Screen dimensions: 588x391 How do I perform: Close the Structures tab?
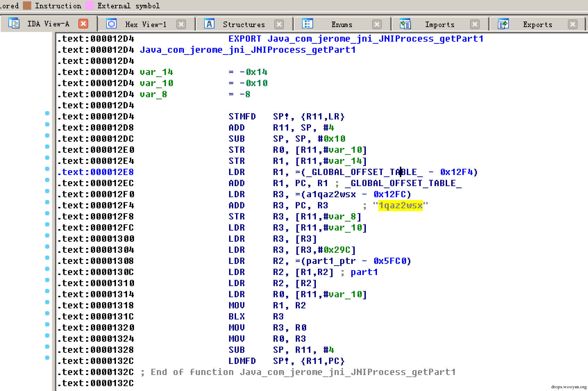pos(279,24)
